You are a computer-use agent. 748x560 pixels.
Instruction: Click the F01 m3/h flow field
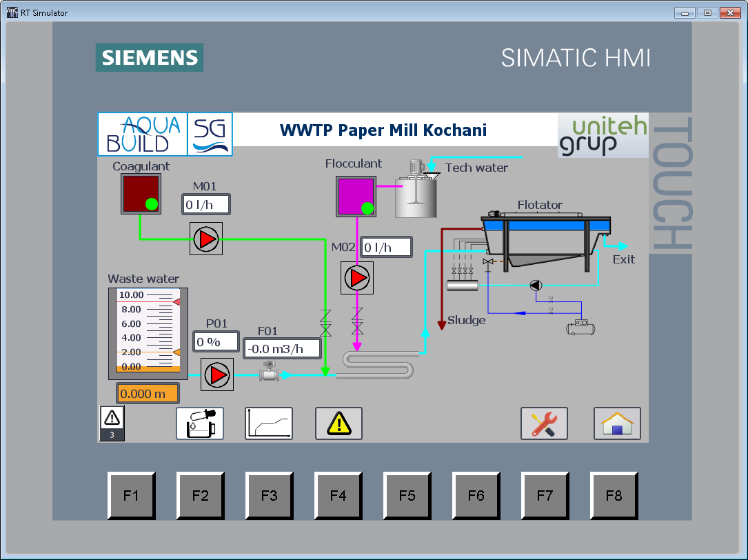point(283,348)
